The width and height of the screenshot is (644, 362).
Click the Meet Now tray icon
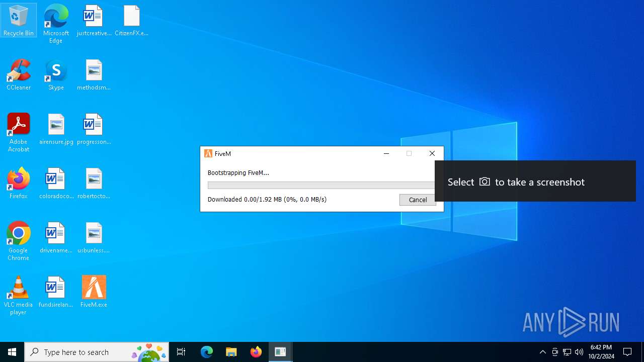click(555, 352)
